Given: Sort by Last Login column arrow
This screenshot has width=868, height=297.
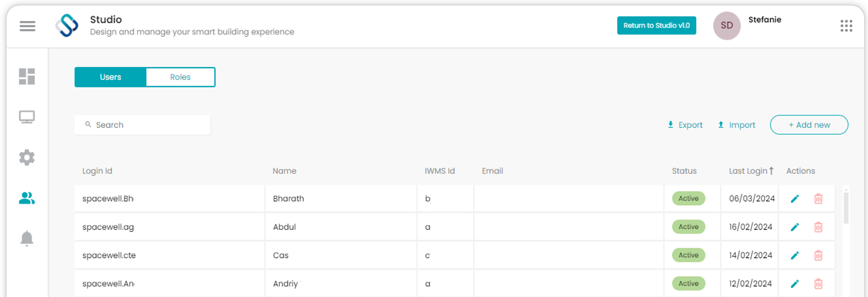Looking at the screenshot, I should pyautogui.click(x=771, y=171).
